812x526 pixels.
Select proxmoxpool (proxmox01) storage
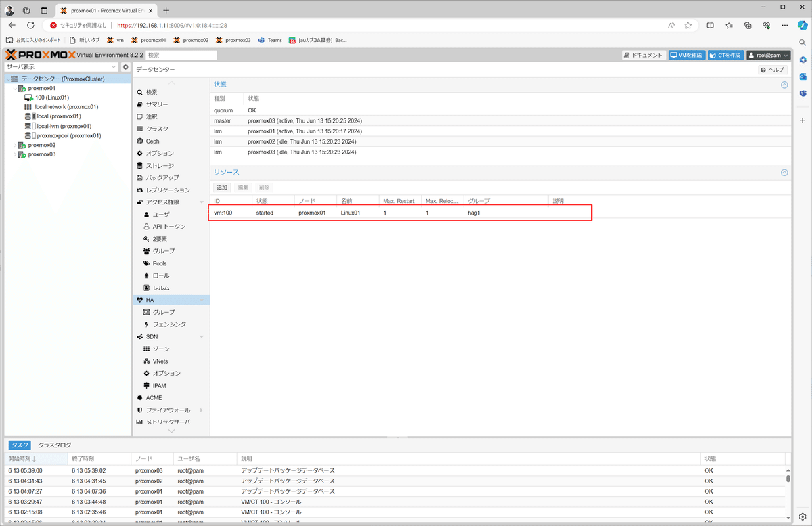pyautogui.click(x=69, y=135)
